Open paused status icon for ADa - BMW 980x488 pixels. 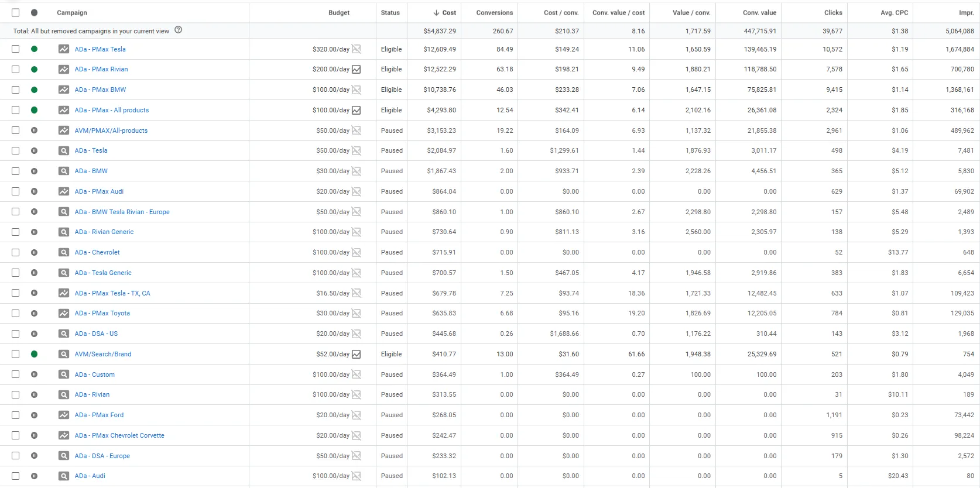(x=35, y=171)
